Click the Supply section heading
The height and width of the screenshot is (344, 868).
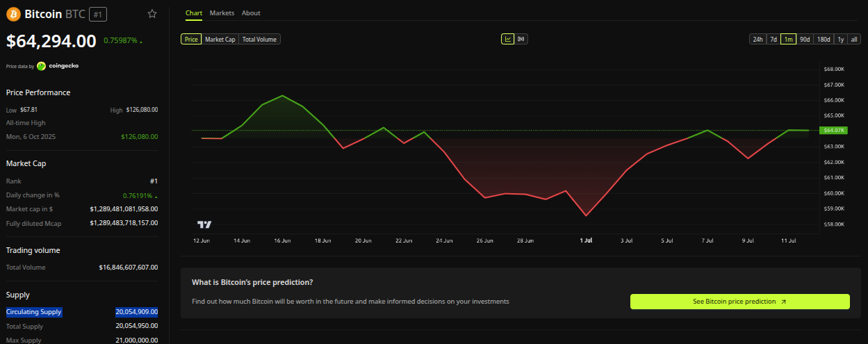pos(18,295)
